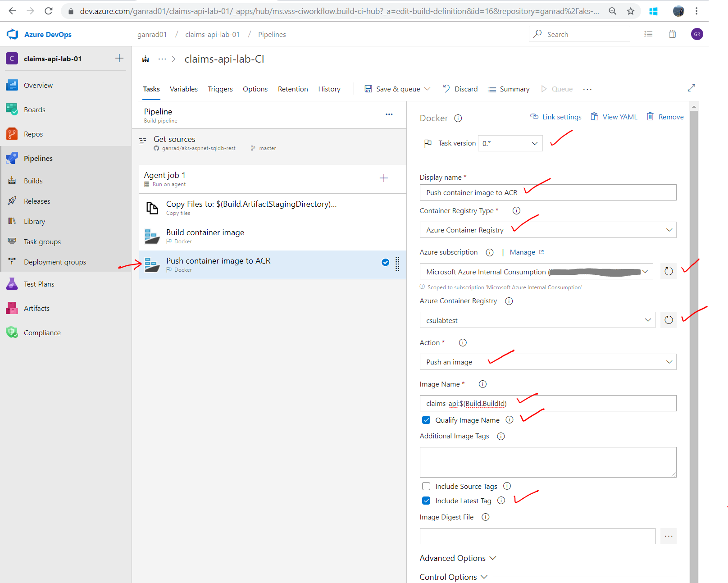Toggle full screen editor view
The width and height of the screenshot is (728, 583).
coord(692,88)
